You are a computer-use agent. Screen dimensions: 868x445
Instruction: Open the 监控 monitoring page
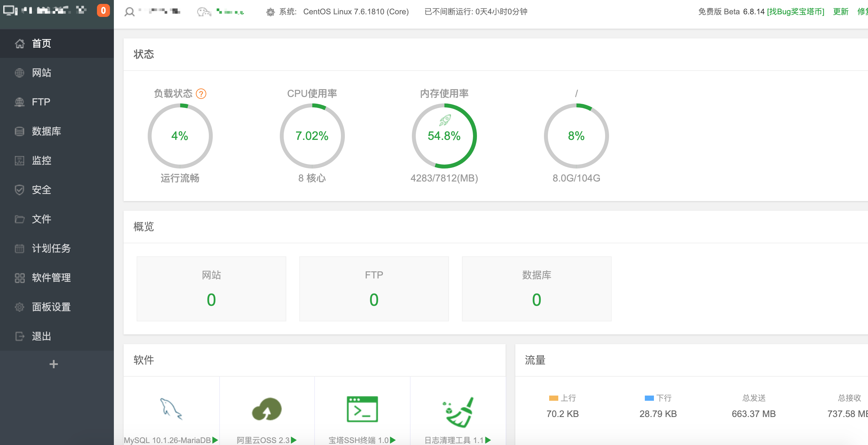coord(57,160)
